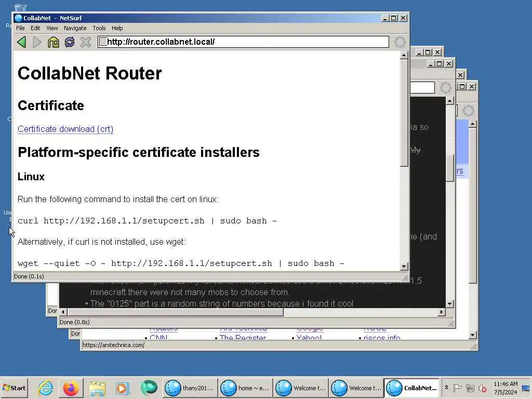532x399 pixels.
Task: Go to the home page via Home icon
Action: click(54, 42)
